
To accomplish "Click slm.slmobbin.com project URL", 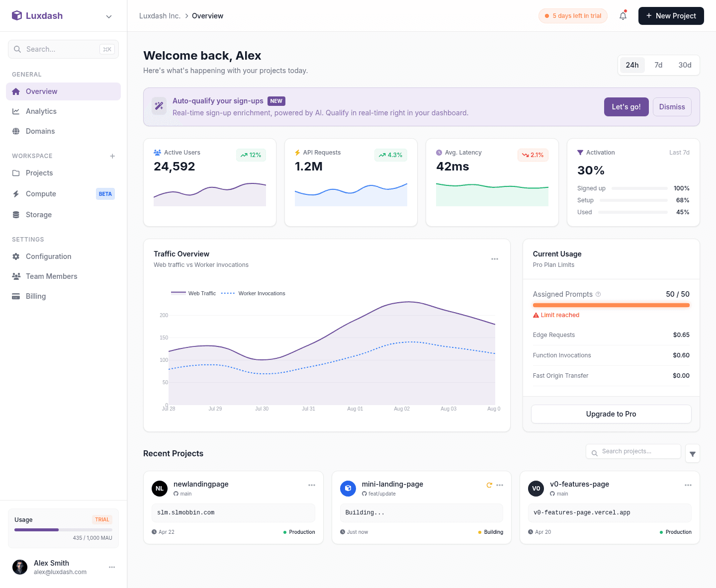I will click(185, 512).
